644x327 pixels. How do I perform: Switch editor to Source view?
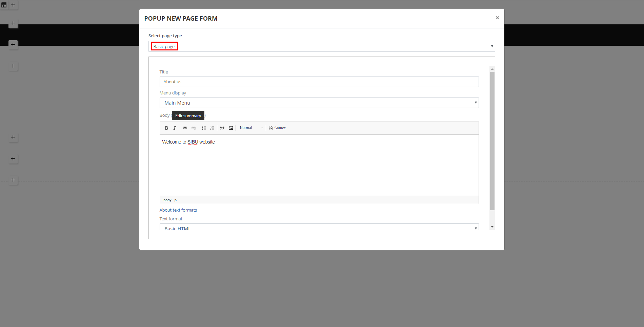point(277,128)
